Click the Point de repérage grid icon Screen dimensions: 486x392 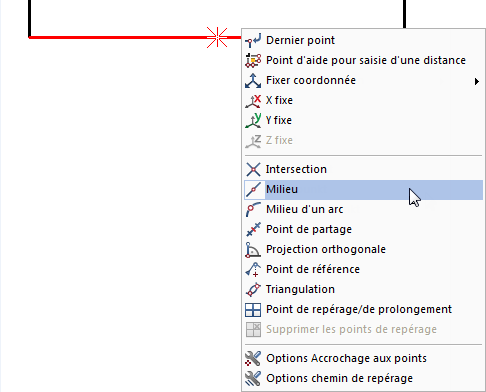(253, 309)
